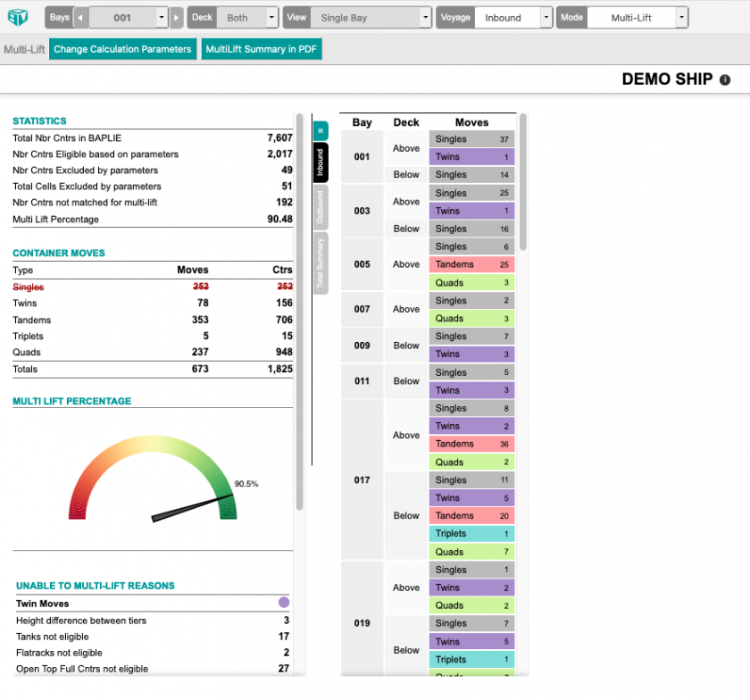Viewport: 750px width, 700px height.
Task: Open the Deck dropdown showing Both
Action: click(271, 17)
